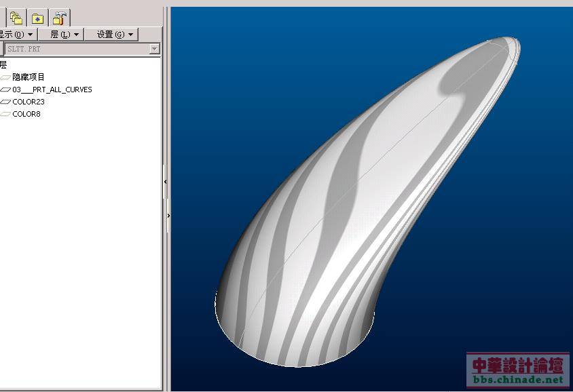Open the 层(L) dropdown menu
This screenshot has width=573, height=392.
[64, 34]
